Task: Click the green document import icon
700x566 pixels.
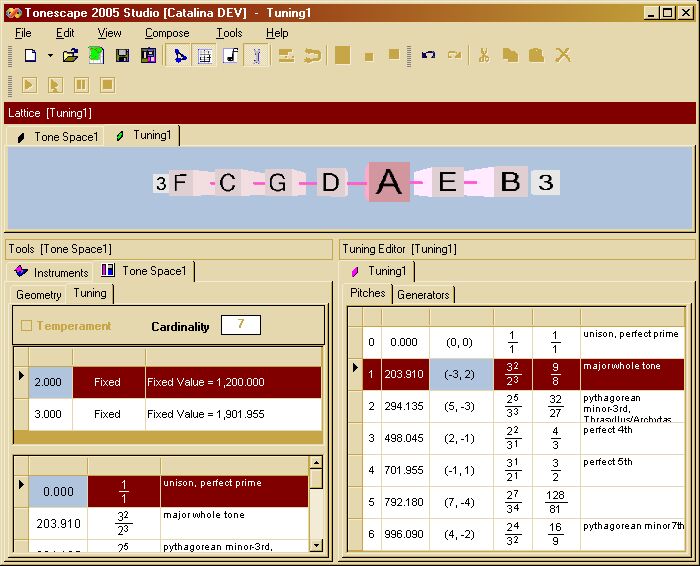Action: pyautogui.click(x=96, y=56)
